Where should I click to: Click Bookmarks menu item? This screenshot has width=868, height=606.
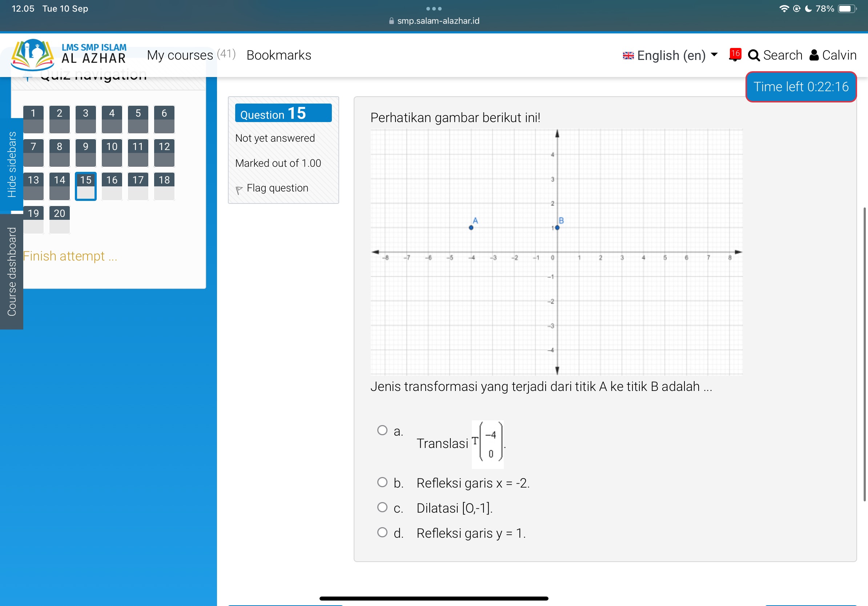pyautogui.click(x=279, y=54)
